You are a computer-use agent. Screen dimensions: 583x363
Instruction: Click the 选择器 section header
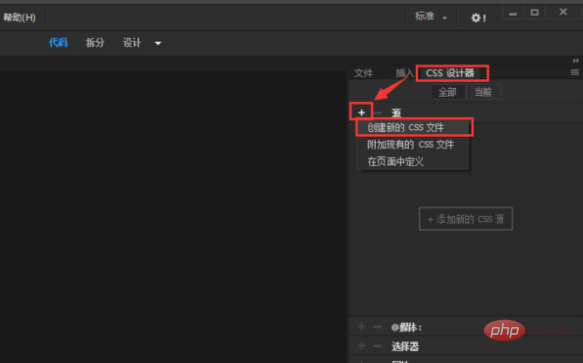(x=405, y=347)
